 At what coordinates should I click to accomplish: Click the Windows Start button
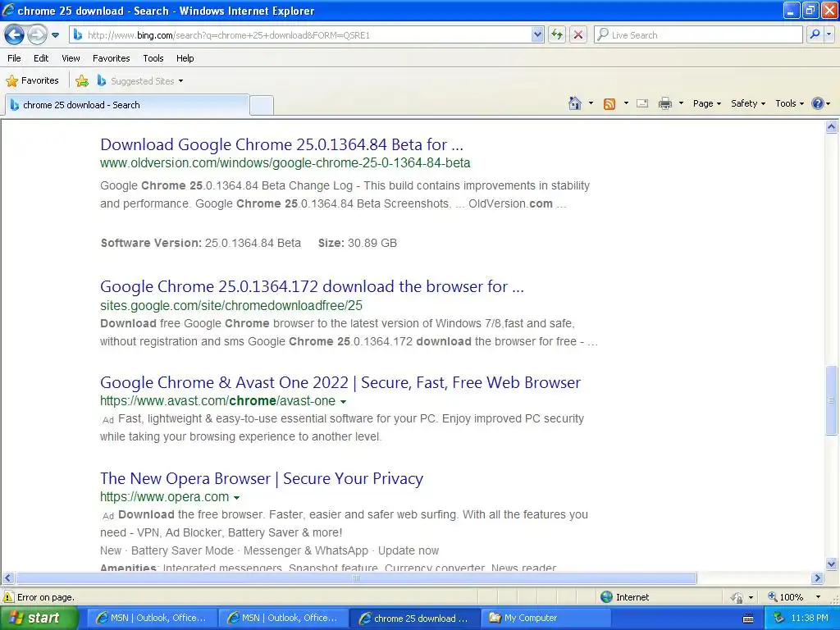(39, 618)
